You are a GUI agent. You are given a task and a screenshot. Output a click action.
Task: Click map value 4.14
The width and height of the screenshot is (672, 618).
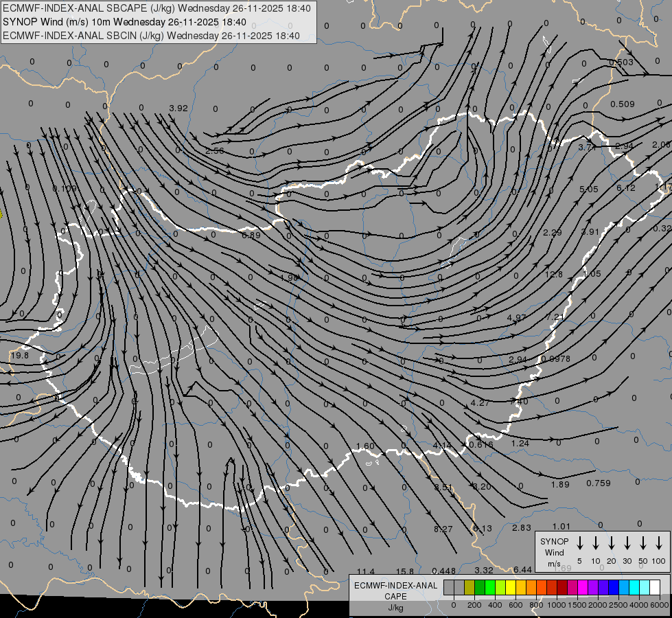pos(442,446)
